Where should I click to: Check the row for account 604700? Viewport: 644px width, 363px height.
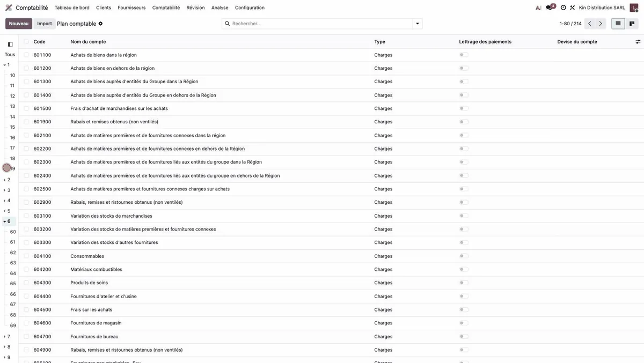[26, 336]
